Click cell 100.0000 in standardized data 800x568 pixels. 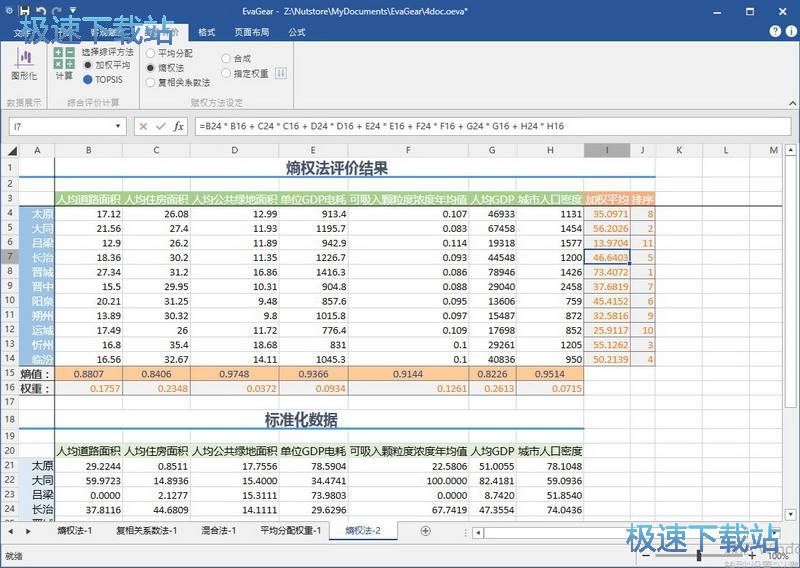point(408,481)
